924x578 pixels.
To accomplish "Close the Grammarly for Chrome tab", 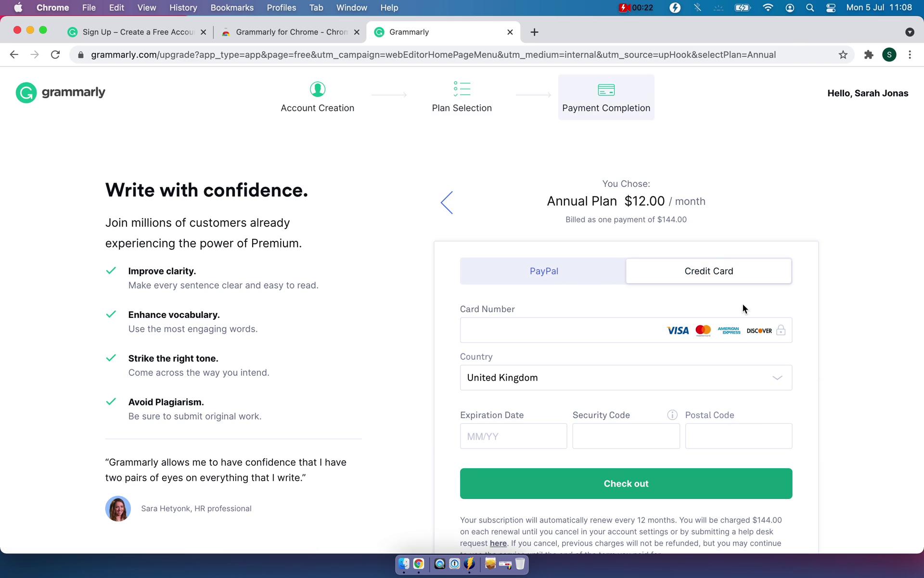I will 357,32.
